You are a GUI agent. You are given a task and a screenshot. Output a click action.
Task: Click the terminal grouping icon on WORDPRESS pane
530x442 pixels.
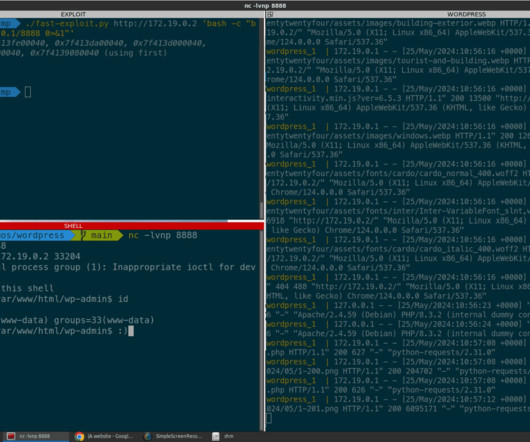(270, 14)
